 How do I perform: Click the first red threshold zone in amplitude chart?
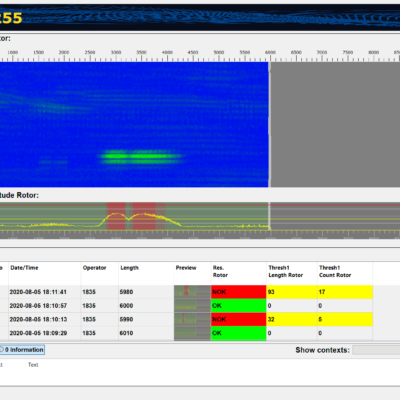[116, 216]
